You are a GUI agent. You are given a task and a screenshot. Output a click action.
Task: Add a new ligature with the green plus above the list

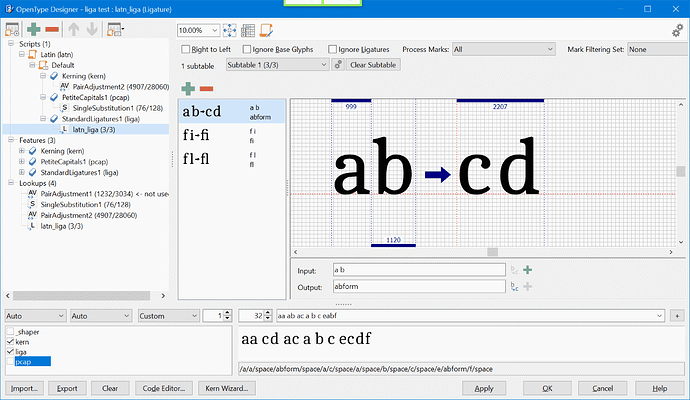click(x=187, y=89)
